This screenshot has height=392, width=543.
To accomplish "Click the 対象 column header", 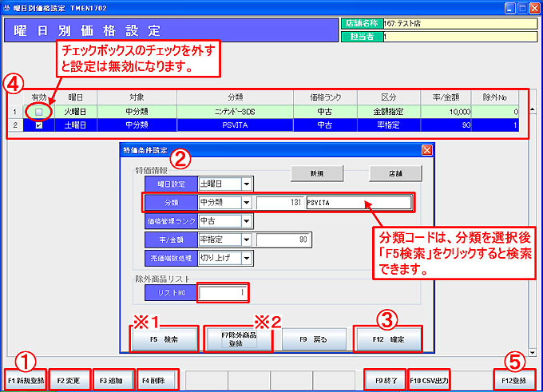I will (x=137, y=97).
